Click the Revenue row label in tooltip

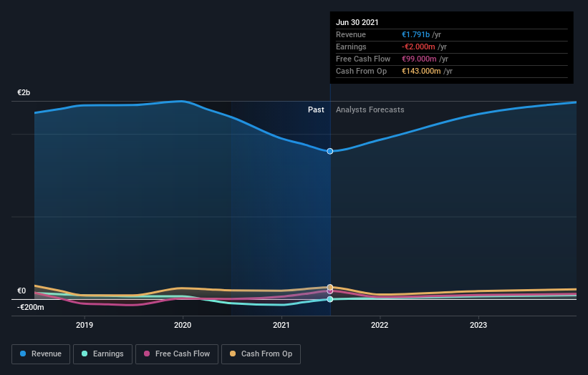(351, 34)
